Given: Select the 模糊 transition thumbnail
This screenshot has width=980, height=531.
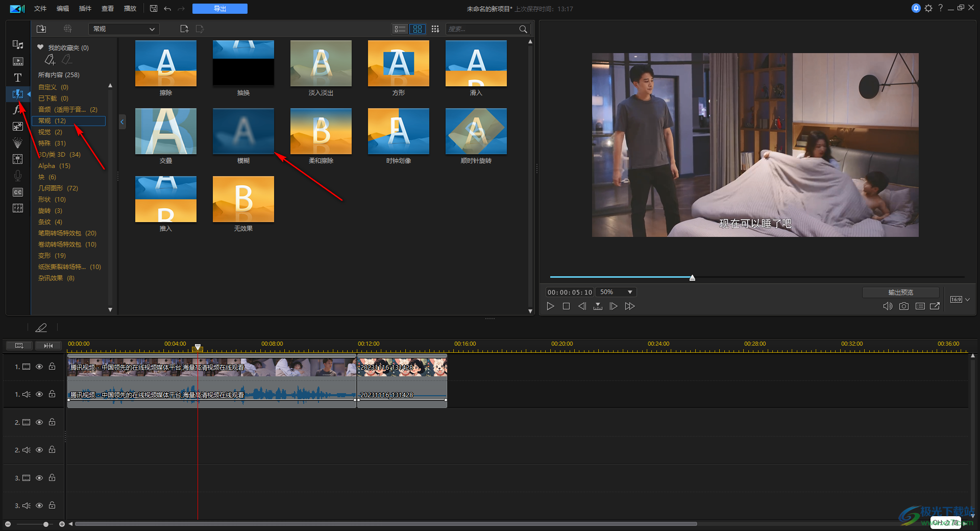Looking at the screenshot, I should tap(243, 131).
